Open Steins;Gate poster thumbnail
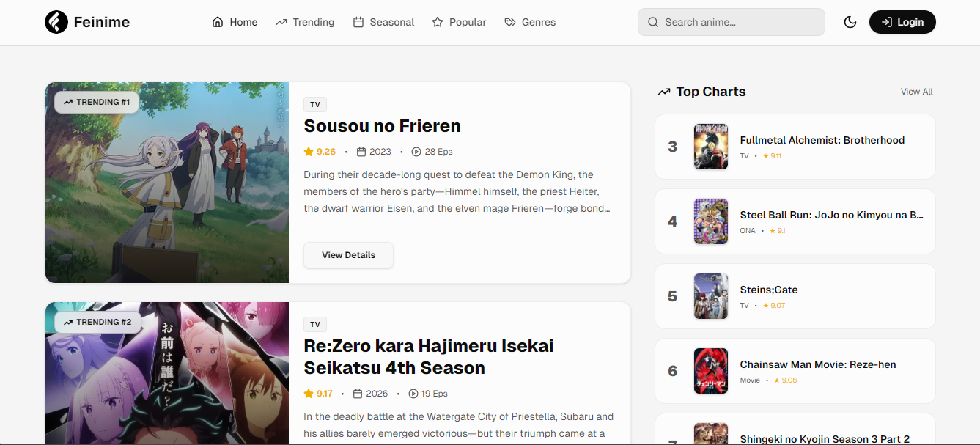Image resolution: width=980 pixels, height=445 pixels. (711, 296)
